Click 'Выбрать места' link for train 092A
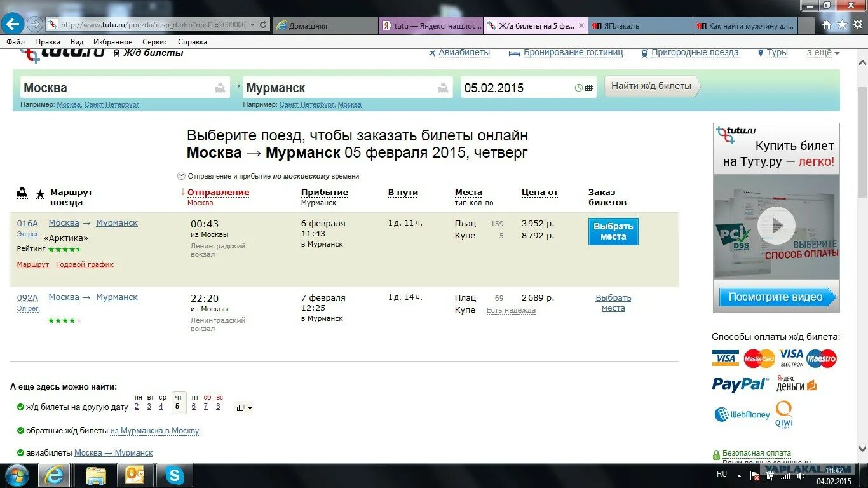Screen dimensions: 868x488 tap(613, 303)
